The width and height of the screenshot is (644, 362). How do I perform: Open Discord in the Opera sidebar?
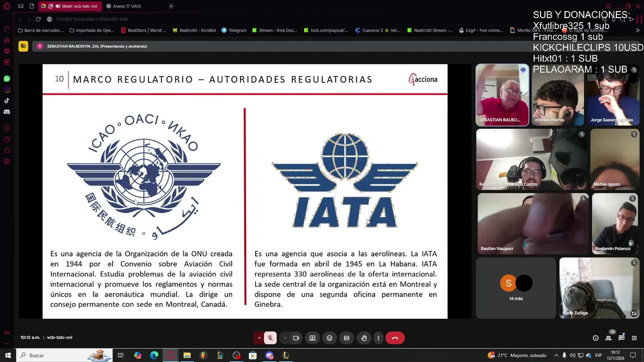click(x=7, y=112)
